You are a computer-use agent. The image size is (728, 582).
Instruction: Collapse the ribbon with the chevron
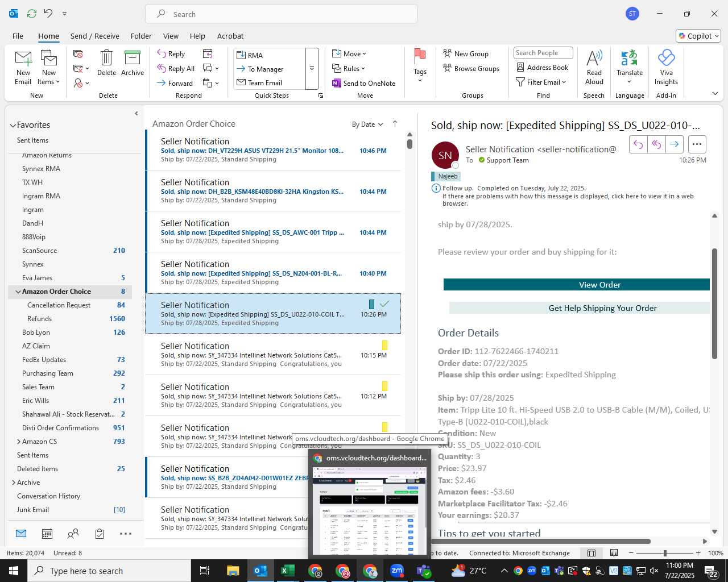click(x=715, y=93)
